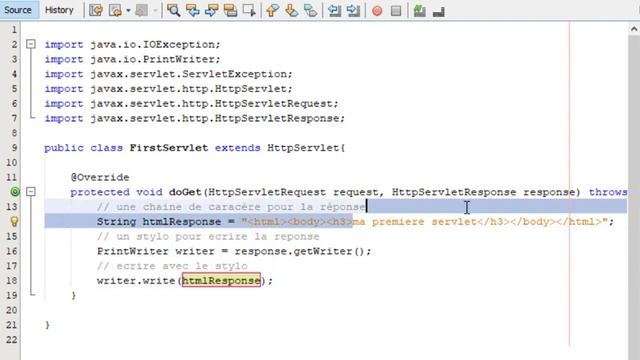Switch to the Source view tab
Screen dimensions: 640x360
[18, 10]
